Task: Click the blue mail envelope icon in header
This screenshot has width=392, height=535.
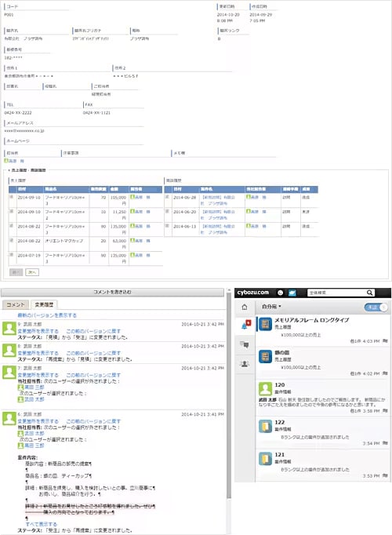Action: (292, 293)
